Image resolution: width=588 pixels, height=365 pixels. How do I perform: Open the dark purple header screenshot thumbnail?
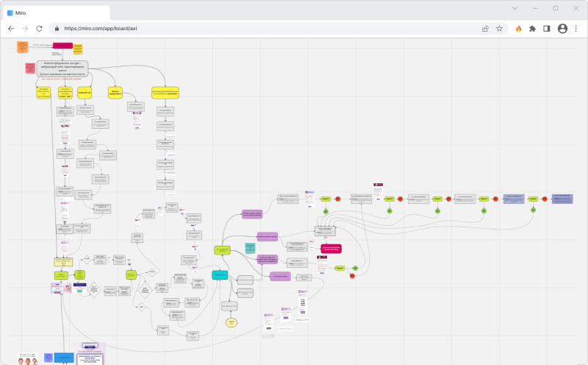click(379, 191)
